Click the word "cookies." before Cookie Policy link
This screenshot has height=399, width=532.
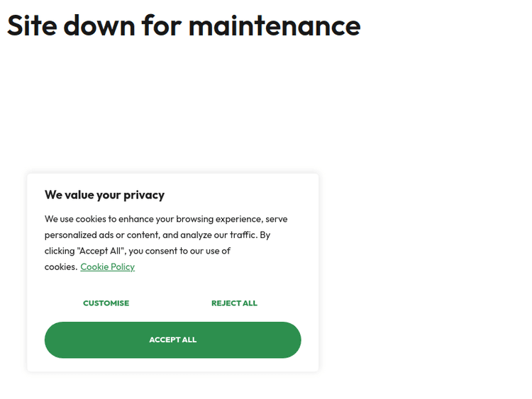coord(61,267)
